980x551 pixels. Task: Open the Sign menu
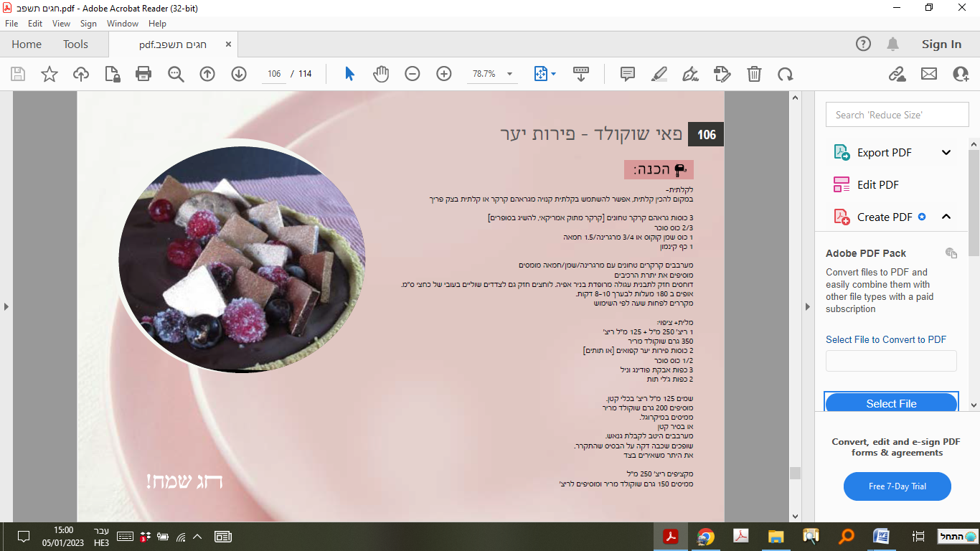[x=88, y=24]
